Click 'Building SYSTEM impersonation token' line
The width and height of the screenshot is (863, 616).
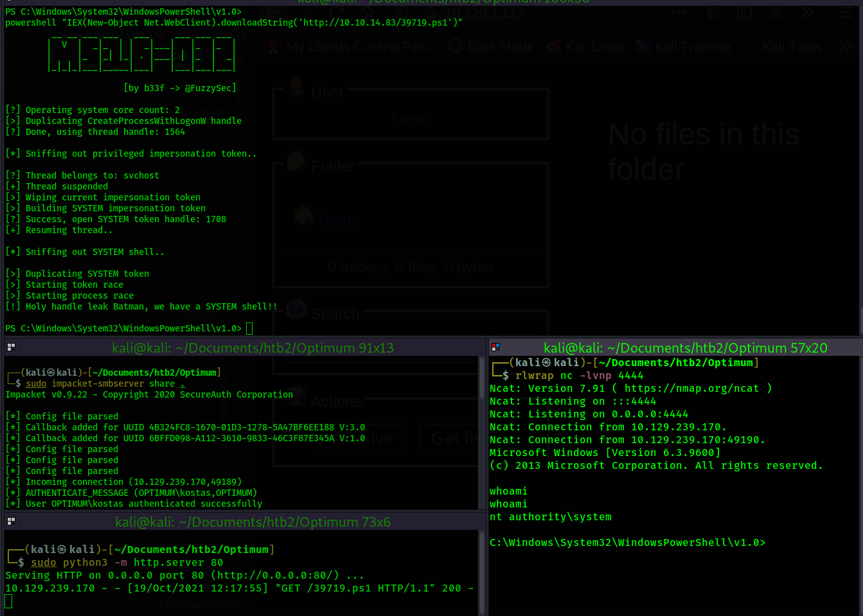105,208
